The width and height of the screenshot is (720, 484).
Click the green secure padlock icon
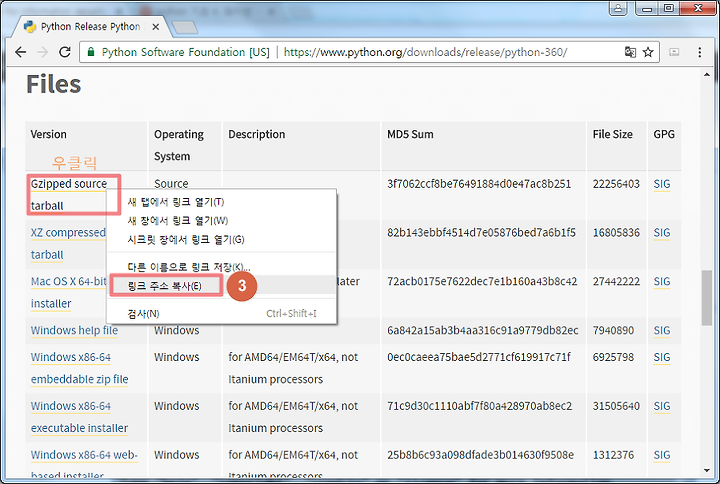(x=91, y=52)
